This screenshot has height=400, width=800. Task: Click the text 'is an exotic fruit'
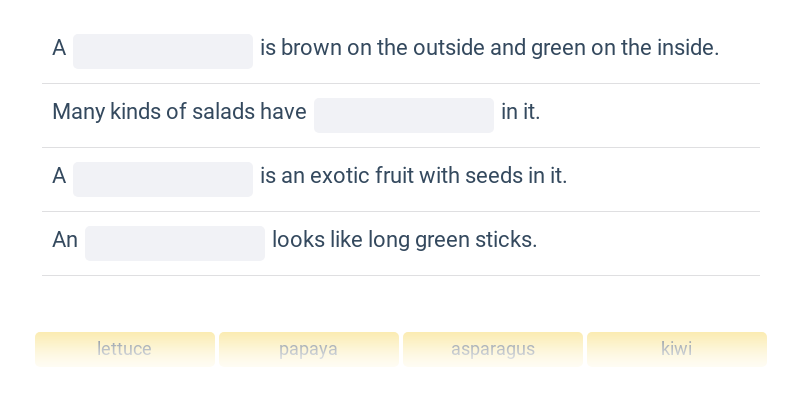(x=337, y=176)
